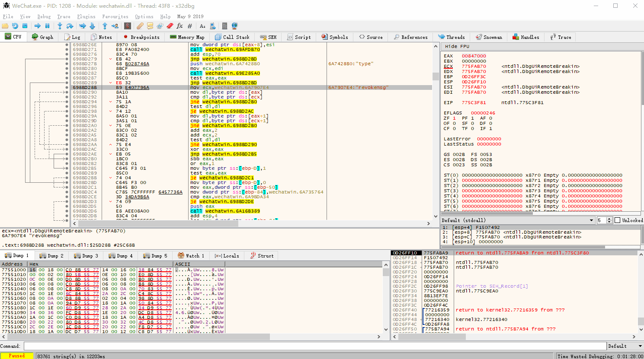Open the Plugins menu
The width and height of the screenshot is (644, 359).
(x=86, y=16)
